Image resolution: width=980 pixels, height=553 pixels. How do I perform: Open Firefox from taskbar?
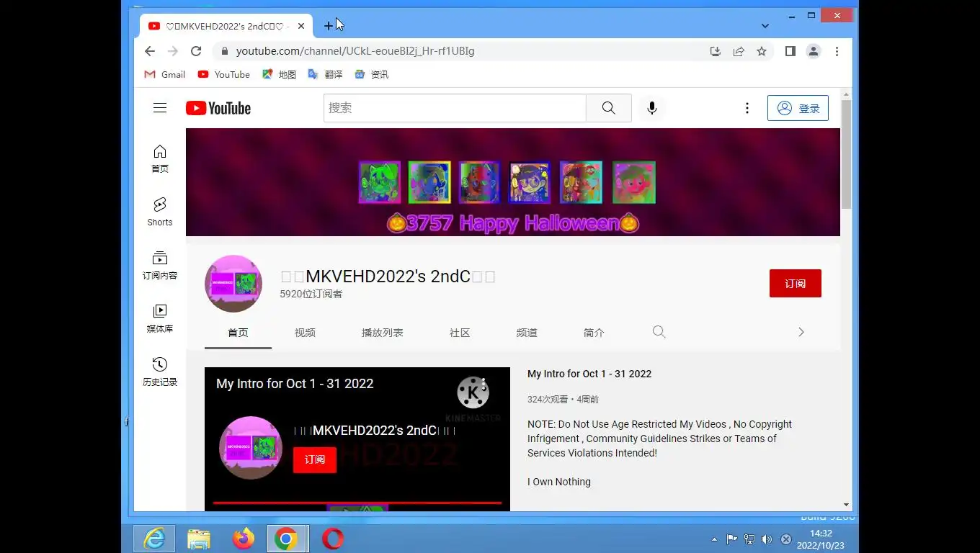[x=244, y=539]
